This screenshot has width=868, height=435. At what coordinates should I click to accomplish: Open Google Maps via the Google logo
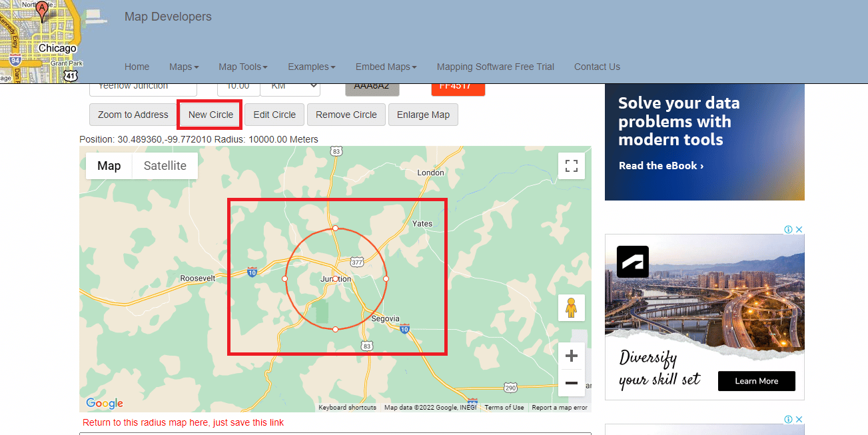click(104, 403)
